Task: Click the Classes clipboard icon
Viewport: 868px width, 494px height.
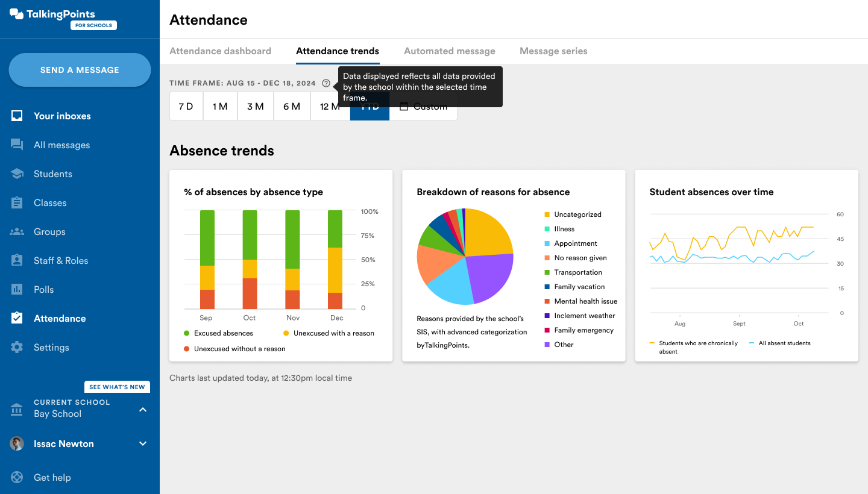Action: click(17, 202)
